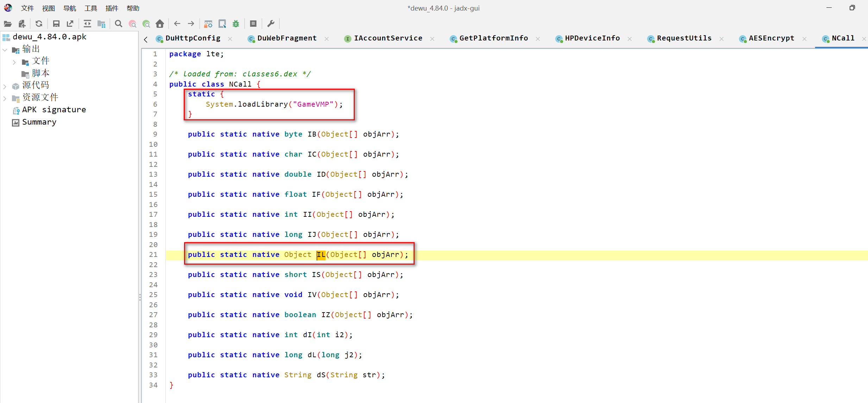868x403 pixels.
Task: Switch to the AESEncrypt tab
Action: (771, 38)
